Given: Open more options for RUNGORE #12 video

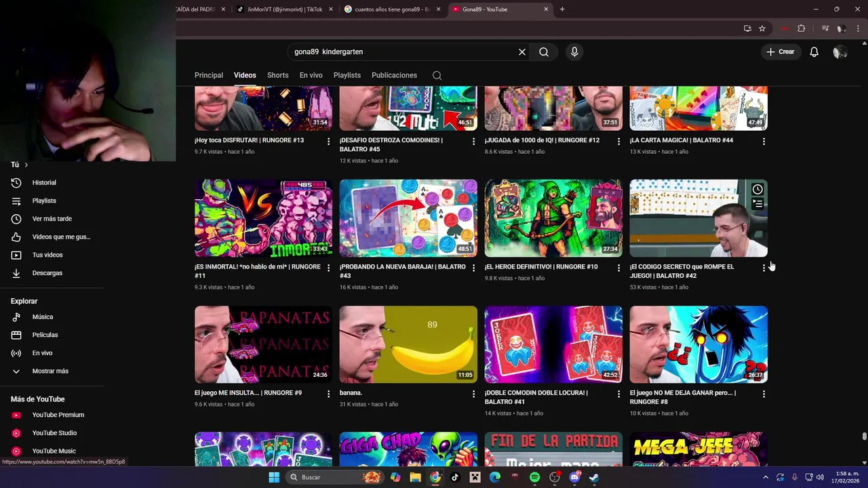Looking at the screenshot, I should [618, 141].
